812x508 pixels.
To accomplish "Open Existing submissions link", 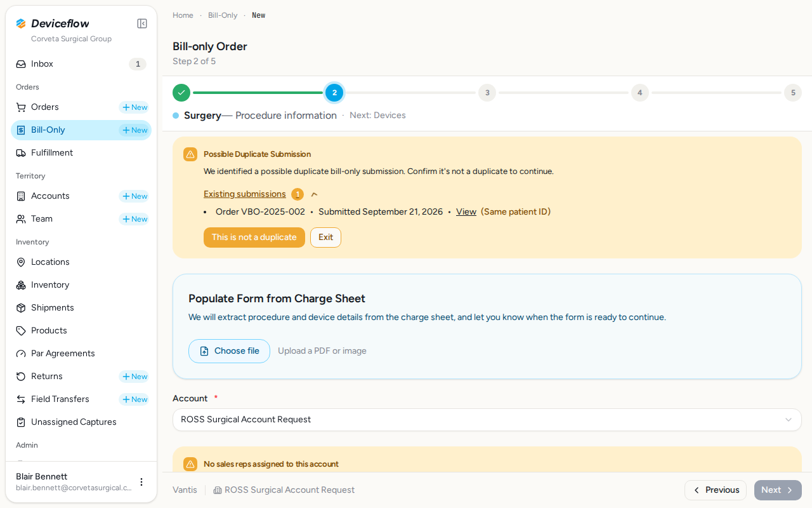I will (x=245, y=194).
